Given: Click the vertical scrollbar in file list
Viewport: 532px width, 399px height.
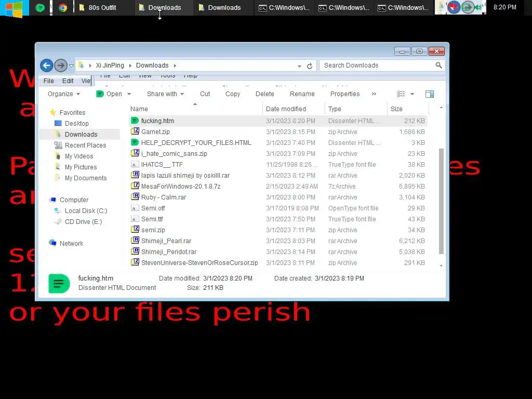Looking at the screenshot, I should [441, 201].
